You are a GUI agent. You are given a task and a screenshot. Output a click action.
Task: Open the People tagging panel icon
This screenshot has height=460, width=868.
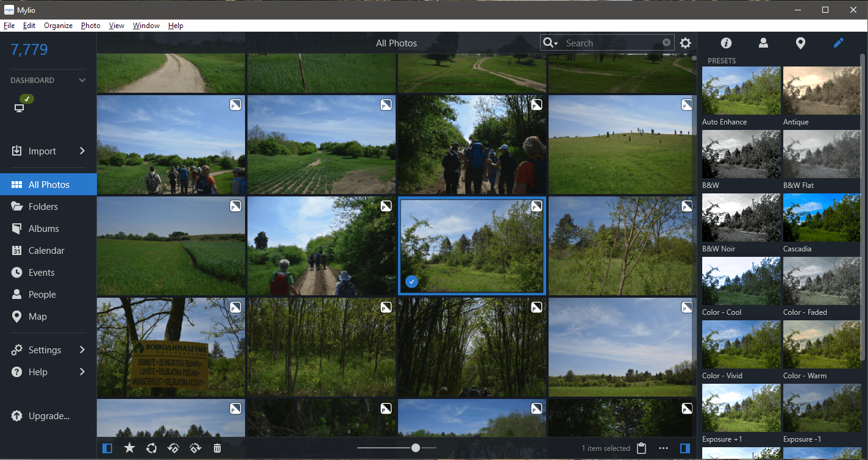(763, 43)
